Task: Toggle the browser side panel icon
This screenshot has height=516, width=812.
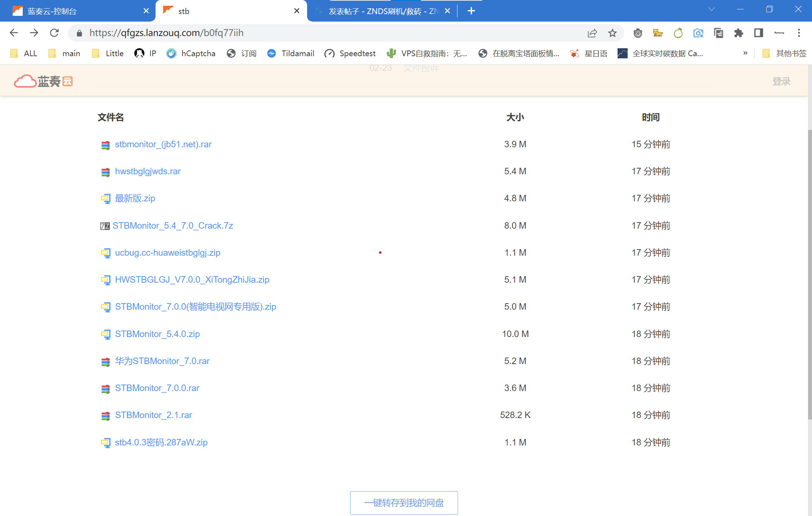Action: [x=759, y=33]
